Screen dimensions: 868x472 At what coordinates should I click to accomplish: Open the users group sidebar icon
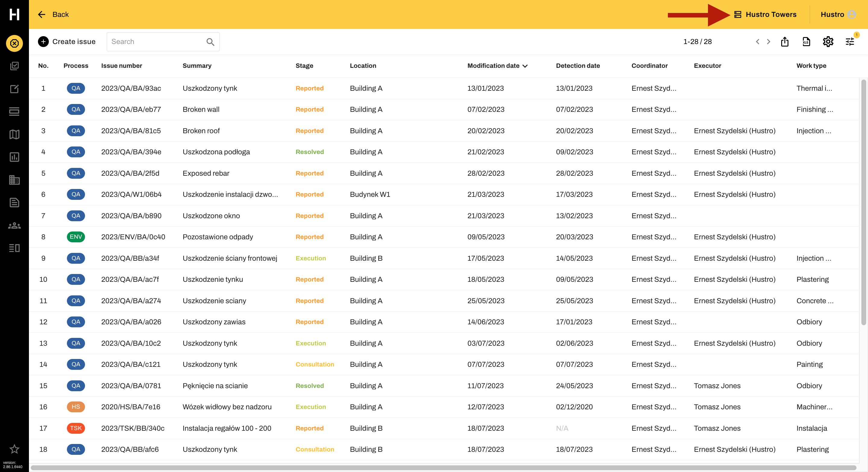click(14, 225)
